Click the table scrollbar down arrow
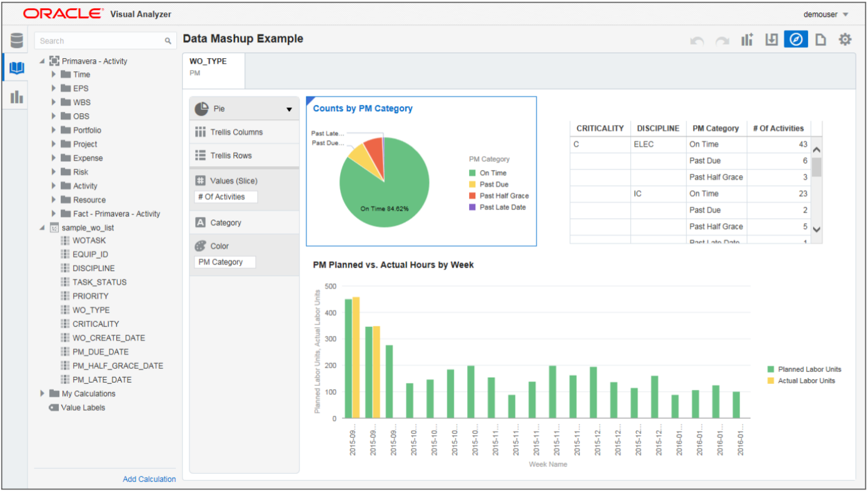The width and height of the screenshot is (868, 492). 816,229
